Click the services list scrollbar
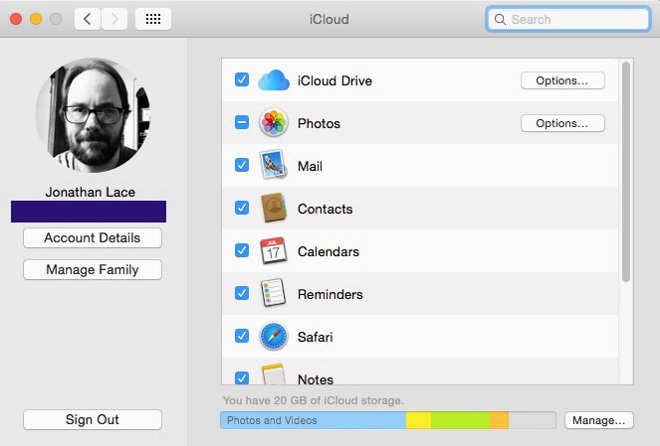Screen dimensions: 660x446 [x=626, y=172]
